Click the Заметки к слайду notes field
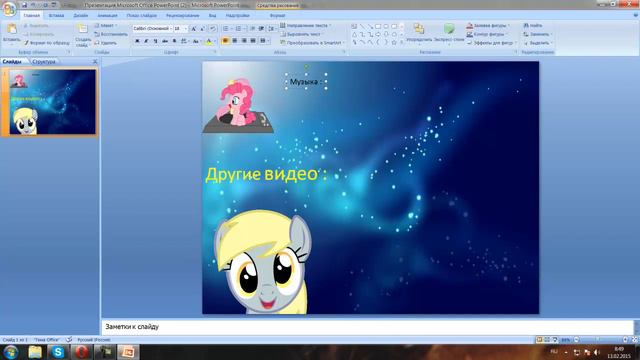The height and width of the screenshot is (360, 640). tap(367, 327)
